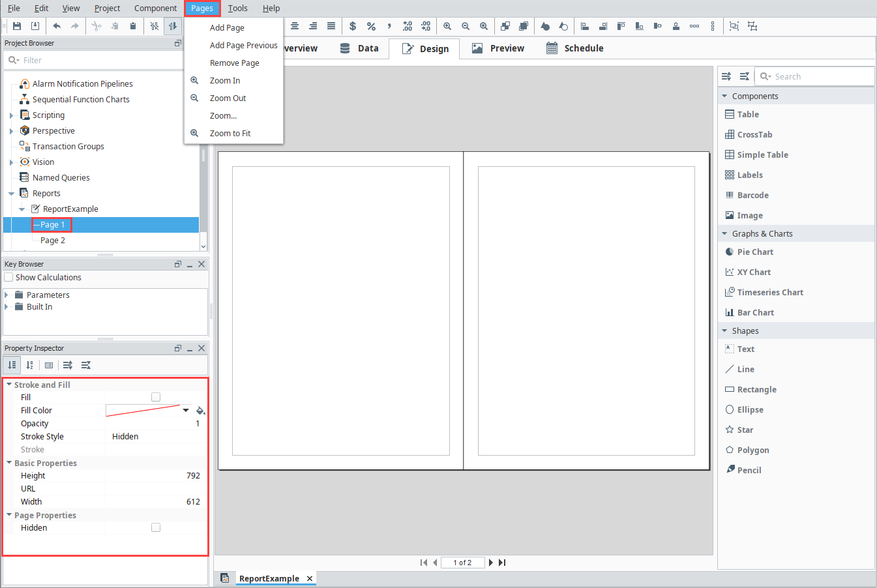877x588 pixels.
Task: Click the Undo arrow in toolbar
Action: (x=57, y=26)
